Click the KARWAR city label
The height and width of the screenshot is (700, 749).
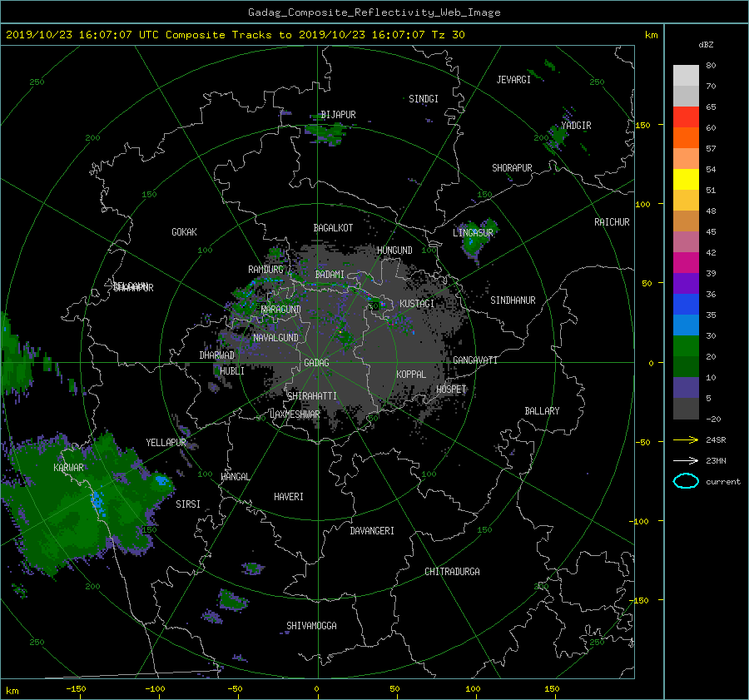tap(68, 468)
